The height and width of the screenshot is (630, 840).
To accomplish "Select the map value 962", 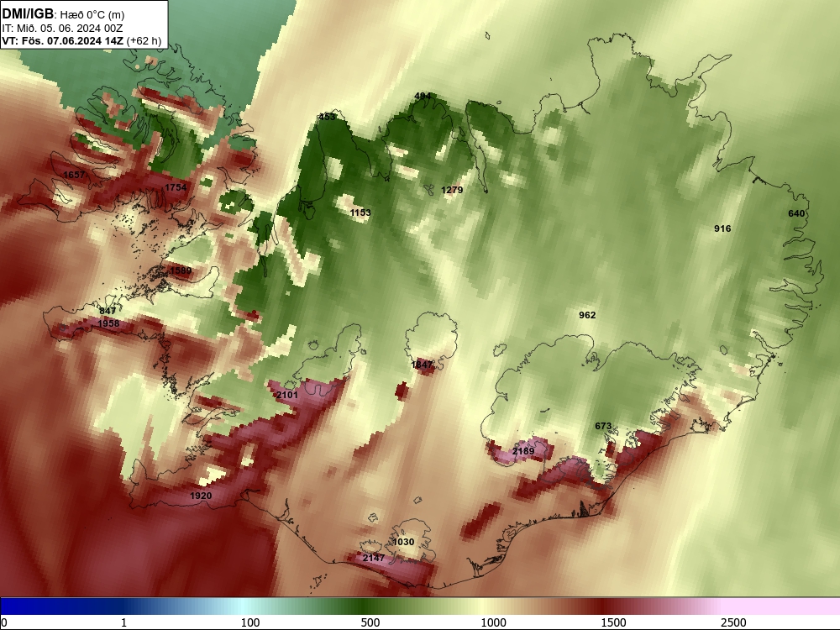I will [x=587, y=315].
